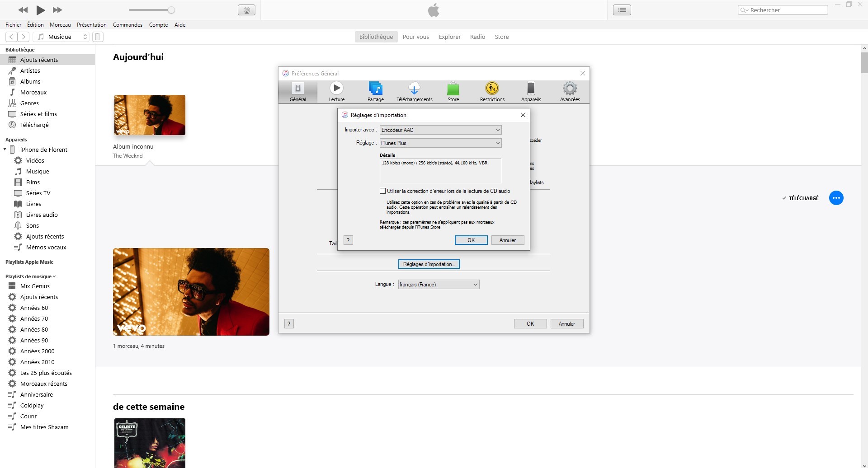Click help button in Préférences window
Screen dimensions: 868x468
click(289, 323)
